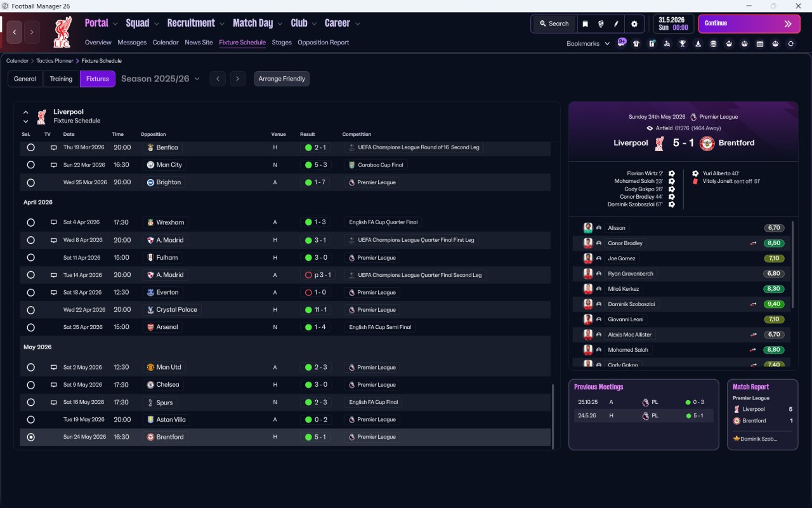Click the TV icon on the Benfica row

[54, 147]
